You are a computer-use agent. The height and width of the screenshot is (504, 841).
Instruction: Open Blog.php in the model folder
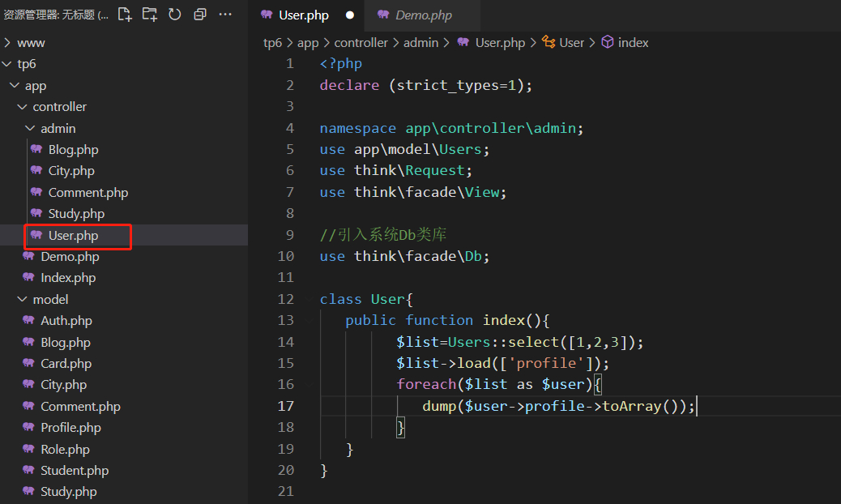(66, 342)
